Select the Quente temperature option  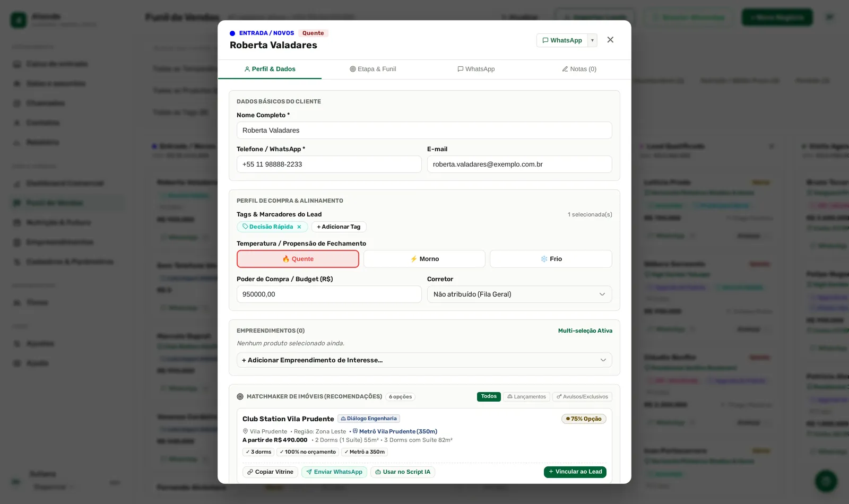pos(298,259)
